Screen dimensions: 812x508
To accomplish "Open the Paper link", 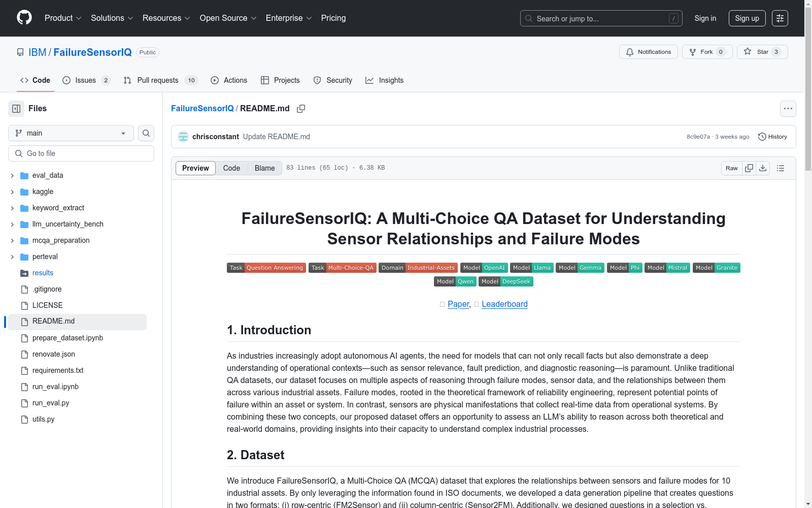I will tap(458, 304).
